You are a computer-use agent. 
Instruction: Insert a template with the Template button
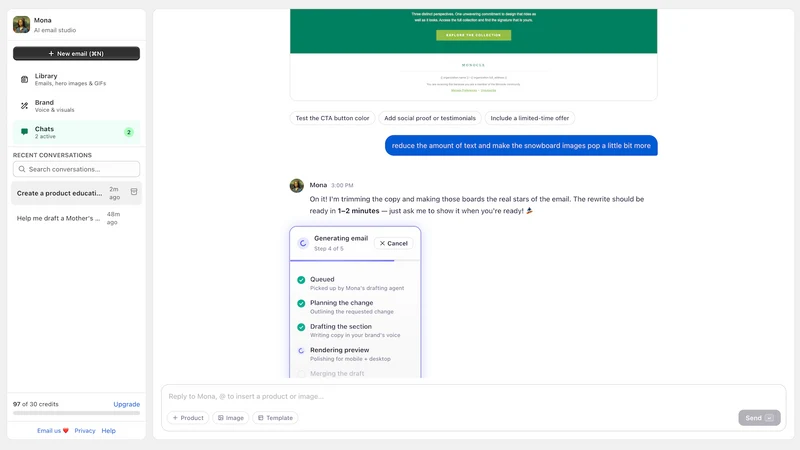tap(276, 418)
